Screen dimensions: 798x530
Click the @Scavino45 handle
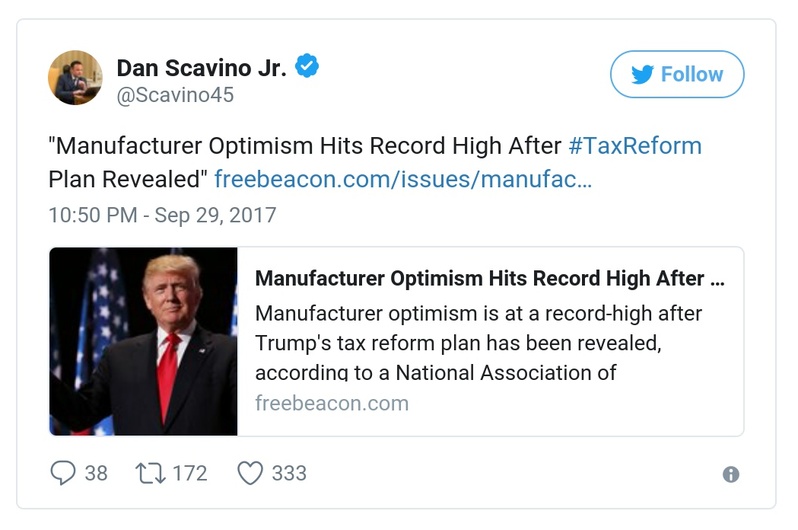[x=175, y=96]
